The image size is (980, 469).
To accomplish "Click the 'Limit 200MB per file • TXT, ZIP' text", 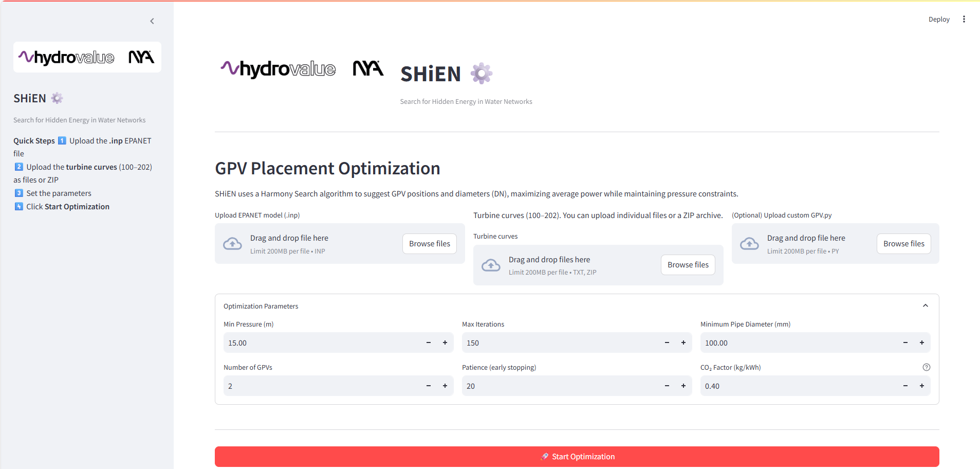I will click(552, 273).
